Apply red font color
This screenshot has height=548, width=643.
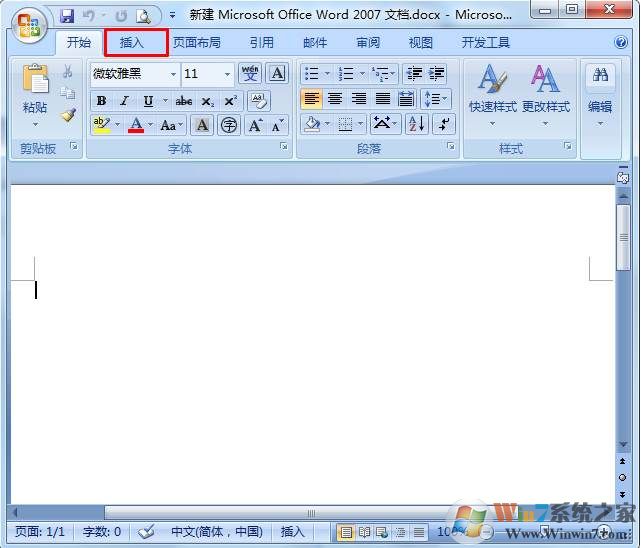[x=136, y=125]
